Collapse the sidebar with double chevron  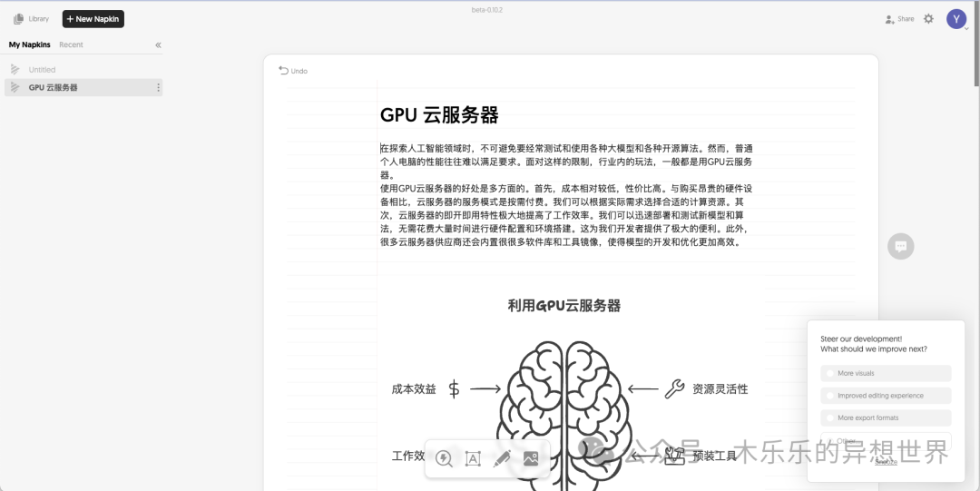click(x=158, y=45)
